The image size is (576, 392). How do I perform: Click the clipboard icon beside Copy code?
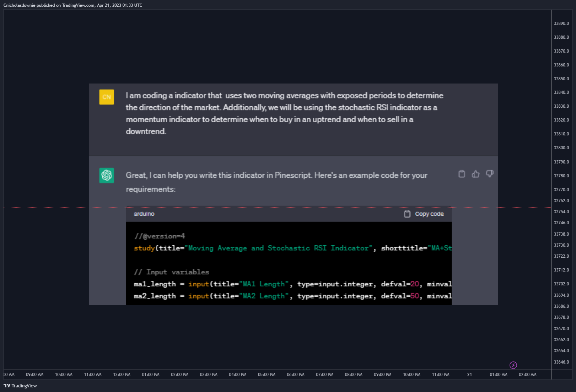(407, 214)
